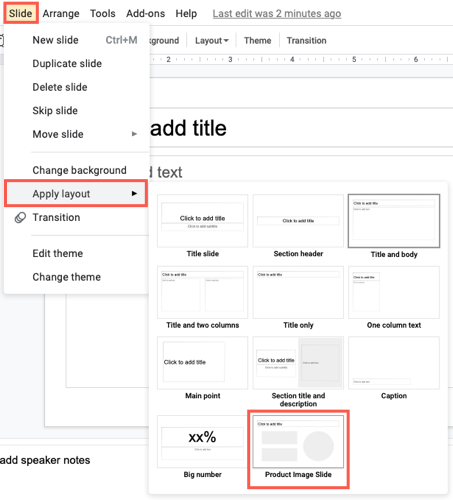The height and width of the screenshot is (500, 453).
Task: Click Apply layout menu entry
Action: pos(76,194)
